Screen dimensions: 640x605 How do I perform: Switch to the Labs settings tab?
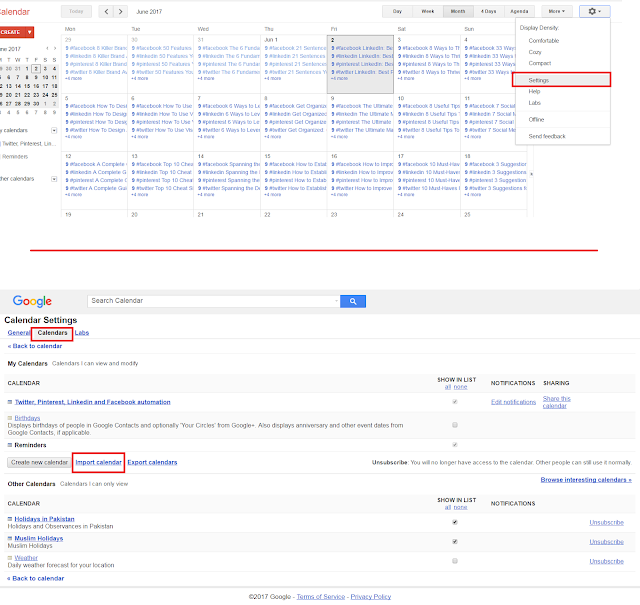pyautogui.click(x=82, y=333)
